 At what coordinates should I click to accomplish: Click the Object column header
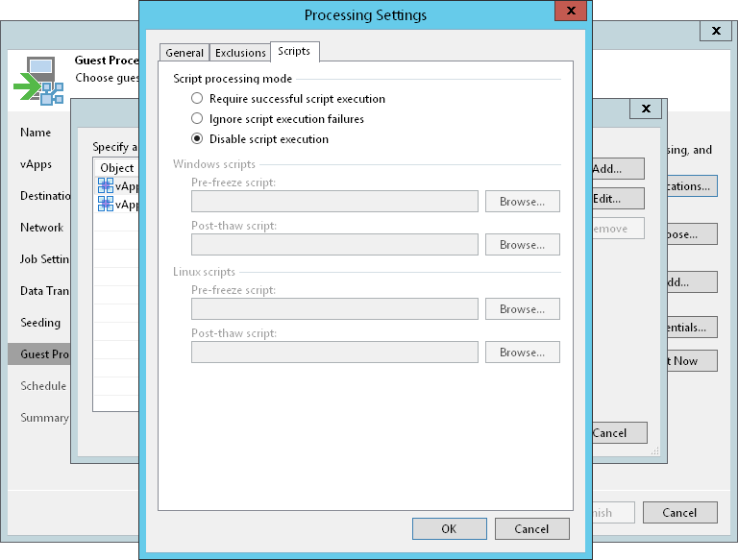pos(116,168)
